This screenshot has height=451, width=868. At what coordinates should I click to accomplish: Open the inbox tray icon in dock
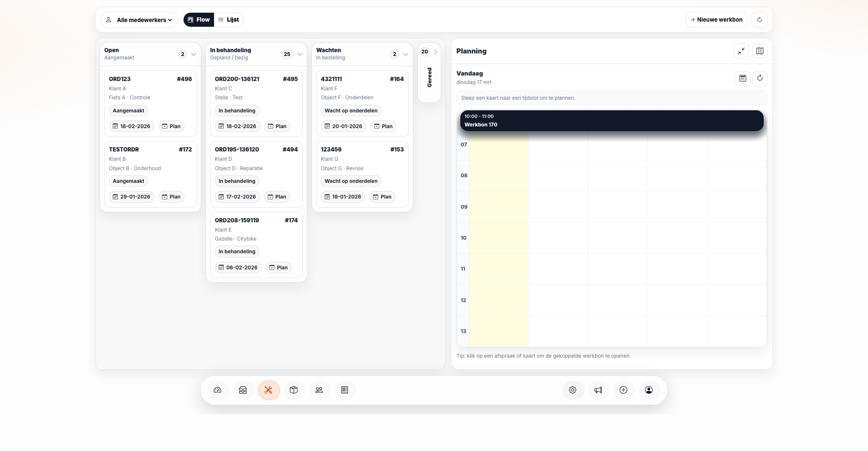pyautogui.click(x=243, y=390)
